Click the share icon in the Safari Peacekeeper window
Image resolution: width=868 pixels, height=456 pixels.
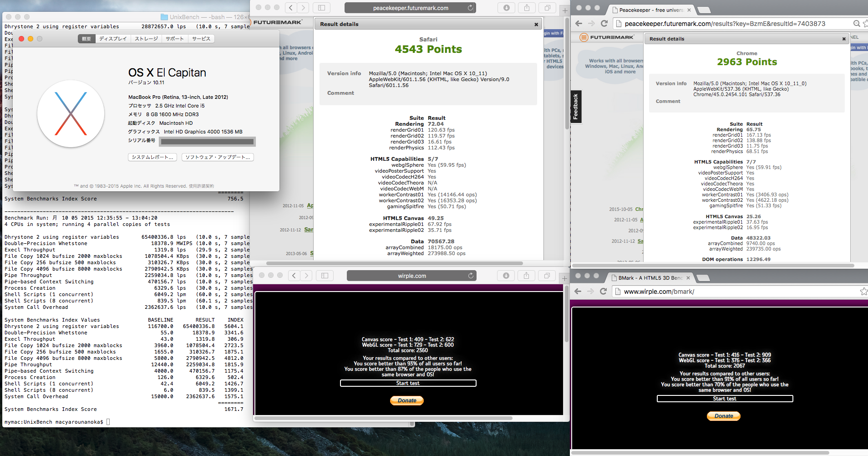pos(527,8)
